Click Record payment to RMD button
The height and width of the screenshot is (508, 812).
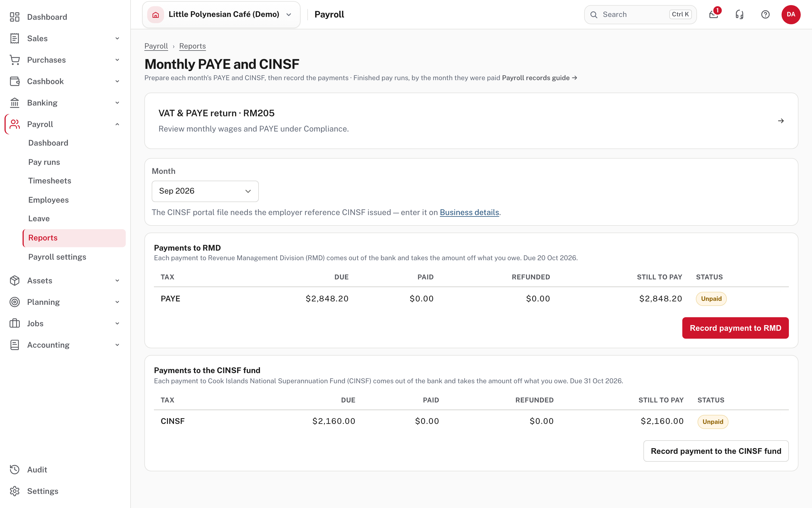click(735, 328)
